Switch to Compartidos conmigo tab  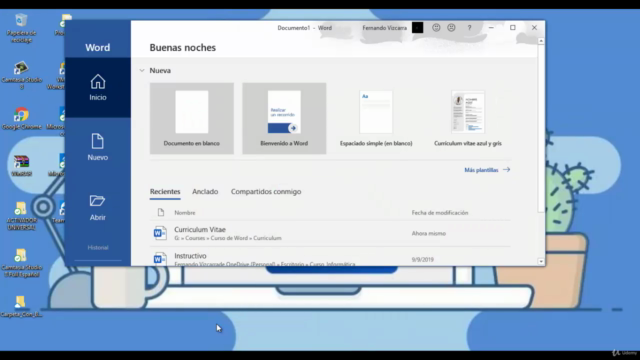[x=266, y=192]
